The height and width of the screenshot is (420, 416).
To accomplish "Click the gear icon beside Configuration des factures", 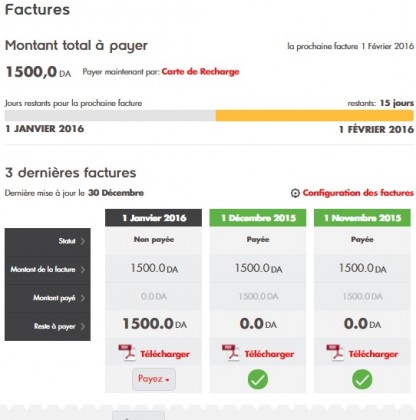I will pos(295,193).
